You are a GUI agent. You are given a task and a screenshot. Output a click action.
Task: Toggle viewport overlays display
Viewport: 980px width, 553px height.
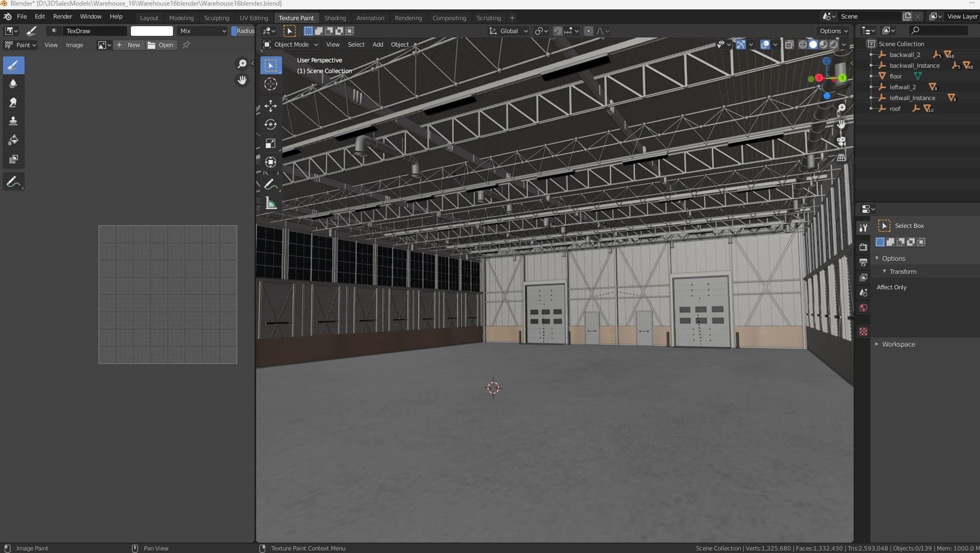765,45
